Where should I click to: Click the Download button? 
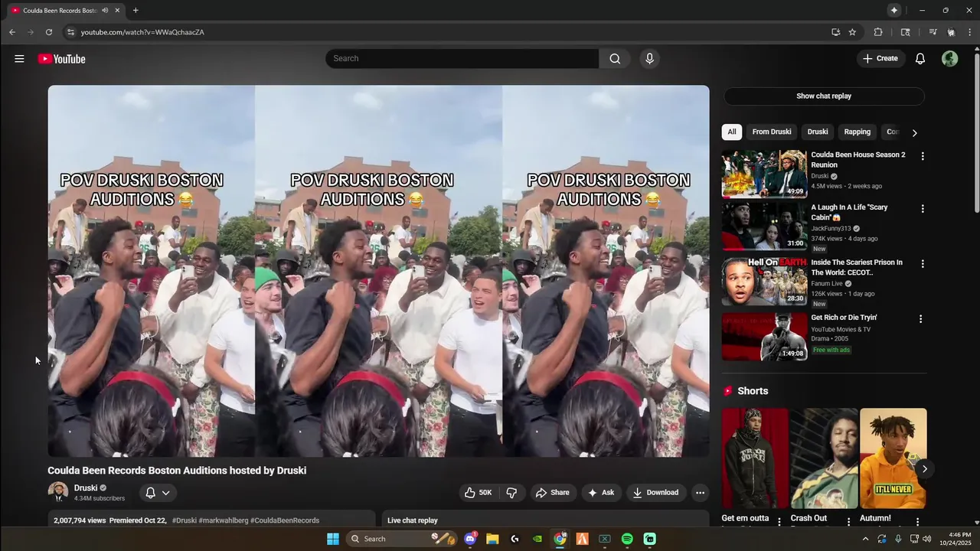coord(655,493)
